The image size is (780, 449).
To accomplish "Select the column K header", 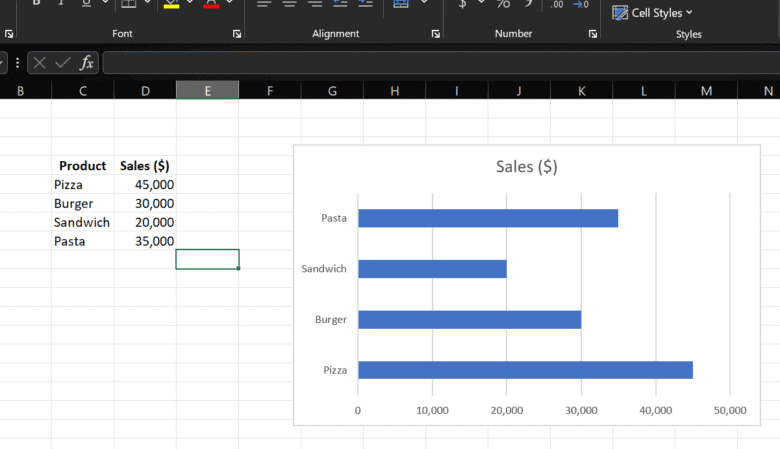I will click(581, 91).
